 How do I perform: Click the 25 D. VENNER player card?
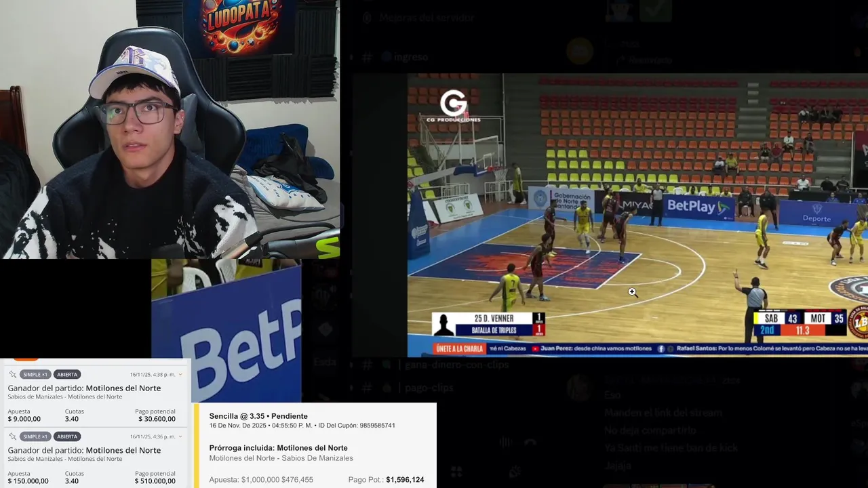click(x=488, y=324)
